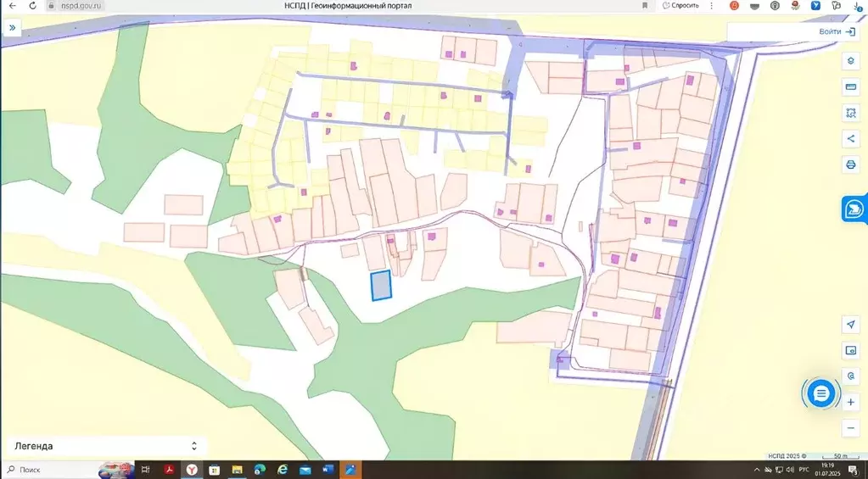Click the nspd.gov.ru address field
Screen dimensions: 868x479
pyautogui.click(x=81, y=6)
